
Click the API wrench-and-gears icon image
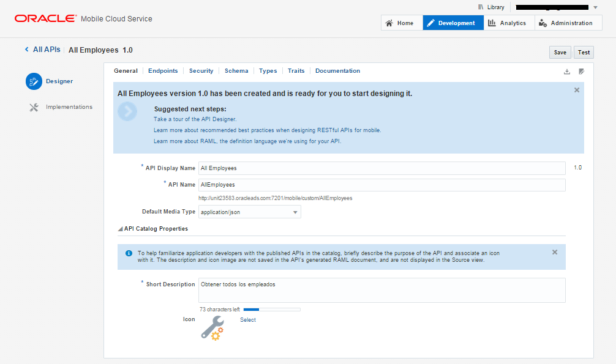tap(212, 328)
